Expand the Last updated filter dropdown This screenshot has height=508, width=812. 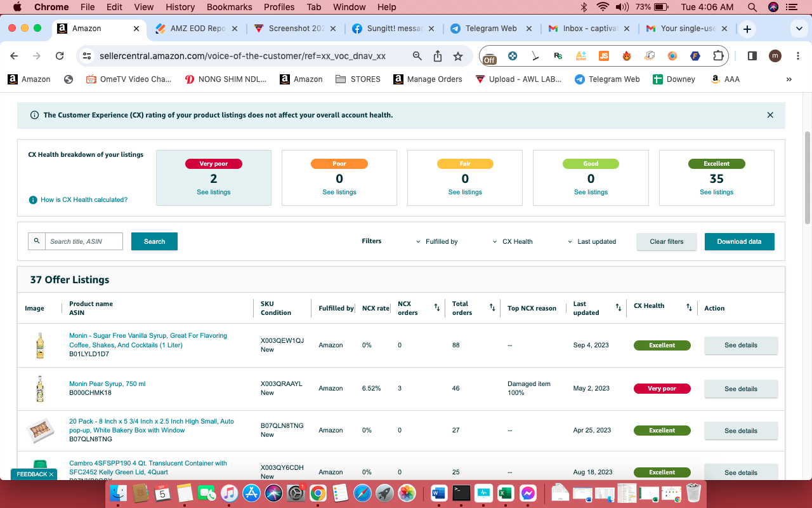592,242
